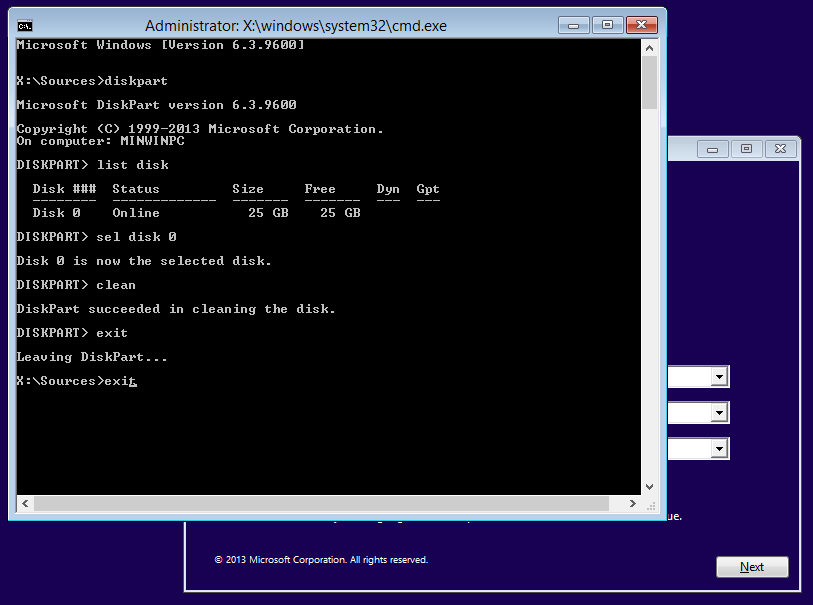Click the console's vertical scroll up arrow
This screenshot has height=605, width=813.
[649, 47]
